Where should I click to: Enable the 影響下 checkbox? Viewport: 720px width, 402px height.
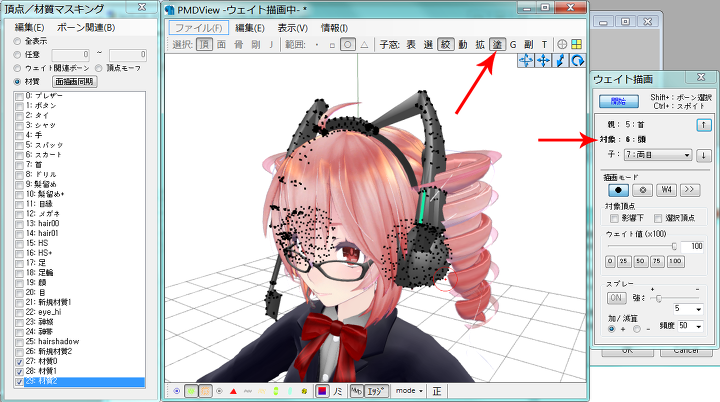tap(614, 218)
